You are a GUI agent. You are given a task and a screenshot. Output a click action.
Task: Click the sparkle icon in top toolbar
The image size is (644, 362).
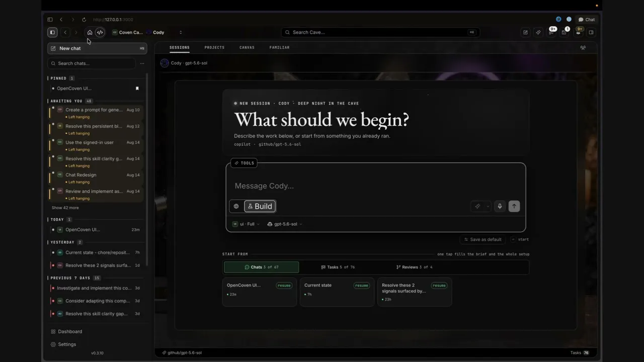click(x=538, y=32)
